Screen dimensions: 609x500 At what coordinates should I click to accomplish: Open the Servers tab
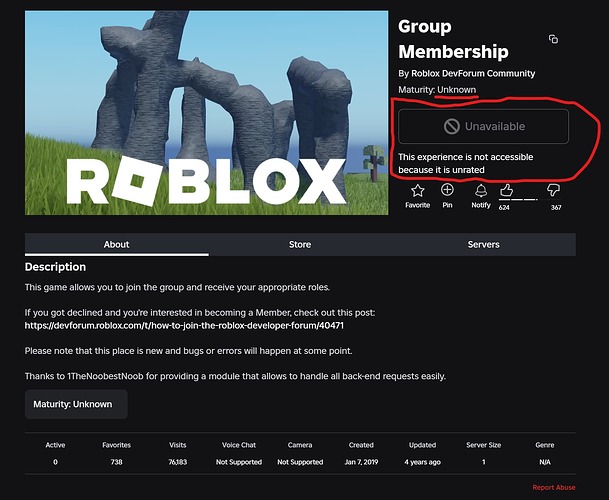[484, 244]
